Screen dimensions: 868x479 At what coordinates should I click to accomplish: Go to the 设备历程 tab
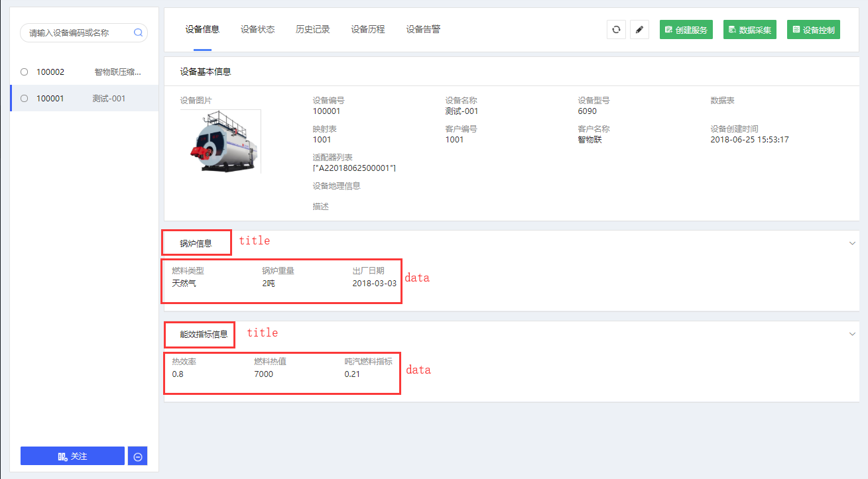(x=367, y=29)
